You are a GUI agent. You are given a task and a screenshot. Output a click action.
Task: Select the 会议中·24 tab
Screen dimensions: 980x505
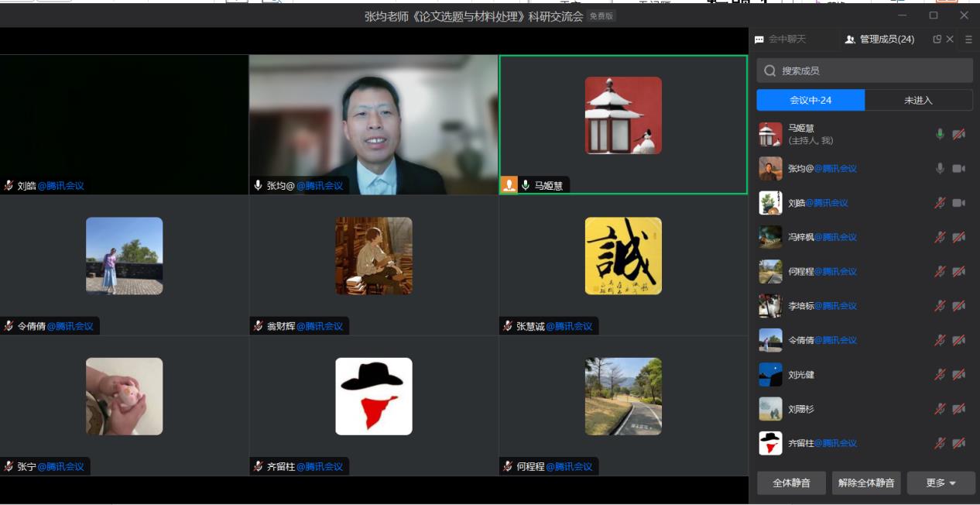(810, 100)
